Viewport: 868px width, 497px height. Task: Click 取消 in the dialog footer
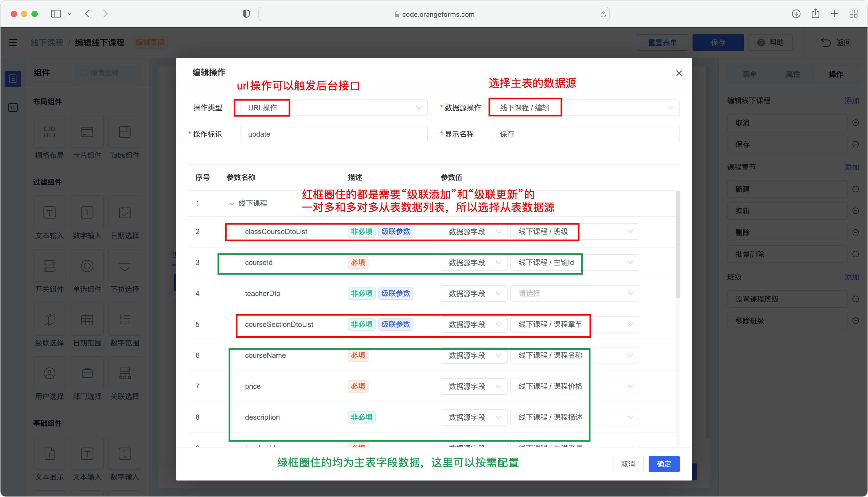[628, 464]
